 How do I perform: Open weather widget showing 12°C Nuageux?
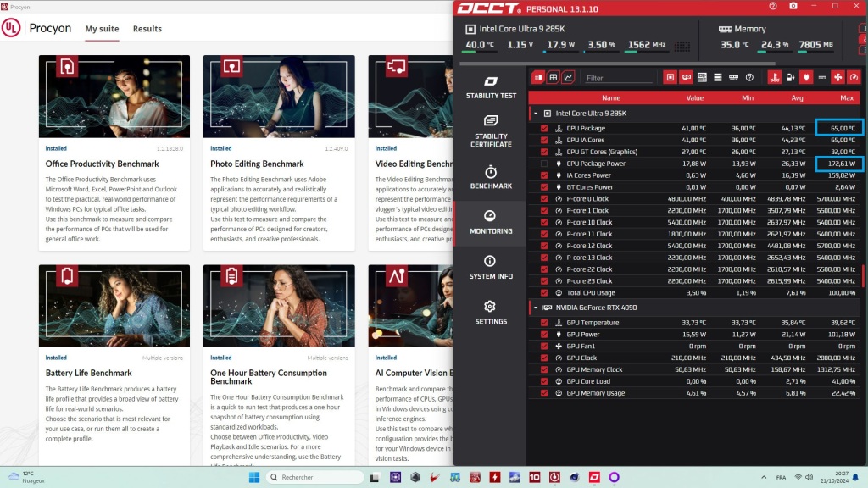pos(26,477)
